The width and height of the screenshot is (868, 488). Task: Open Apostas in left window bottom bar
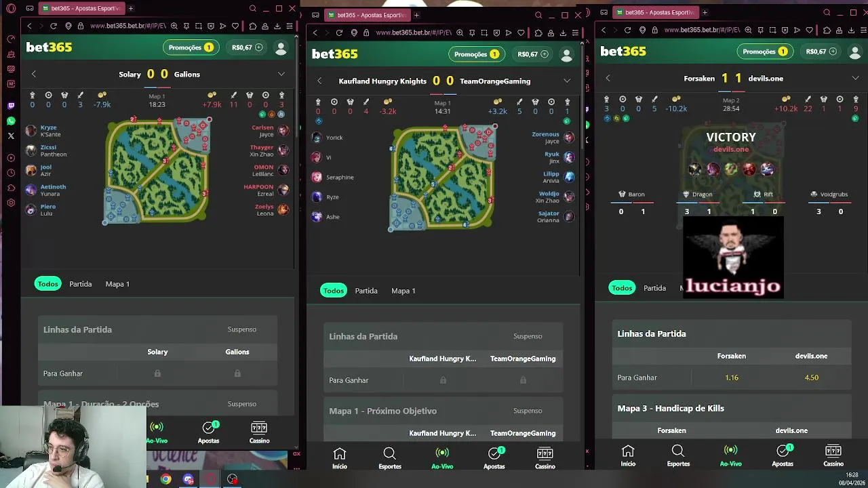pyautogui.click(x=209, y=432)
